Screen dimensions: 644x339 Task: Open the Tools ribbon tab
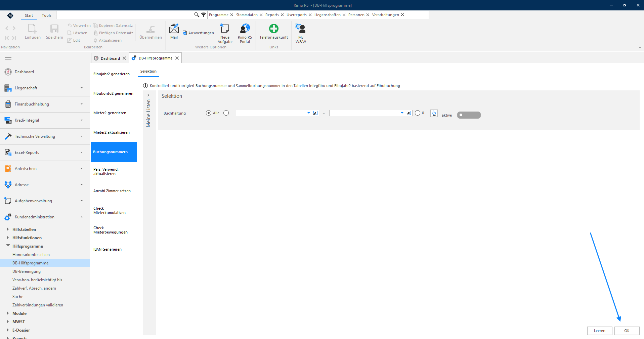[47, 15]
